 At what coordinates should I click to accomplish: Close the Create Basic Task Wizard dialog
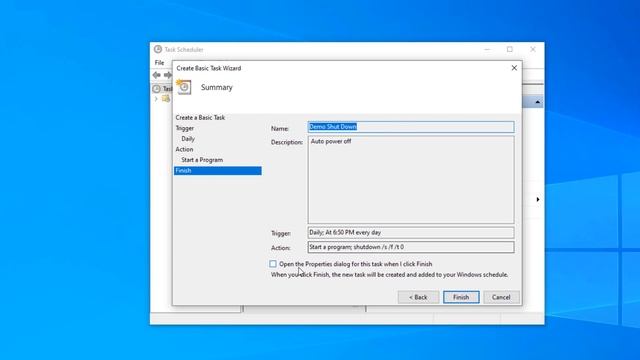click(514, 68)
